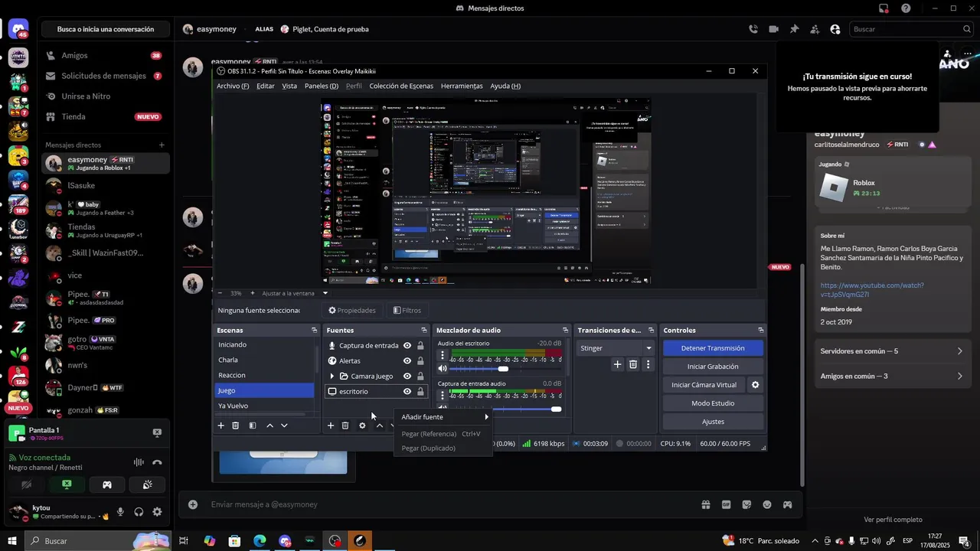
Task: Open Microsoft Edge from the taskbar
Action: [x=260, y=541]
